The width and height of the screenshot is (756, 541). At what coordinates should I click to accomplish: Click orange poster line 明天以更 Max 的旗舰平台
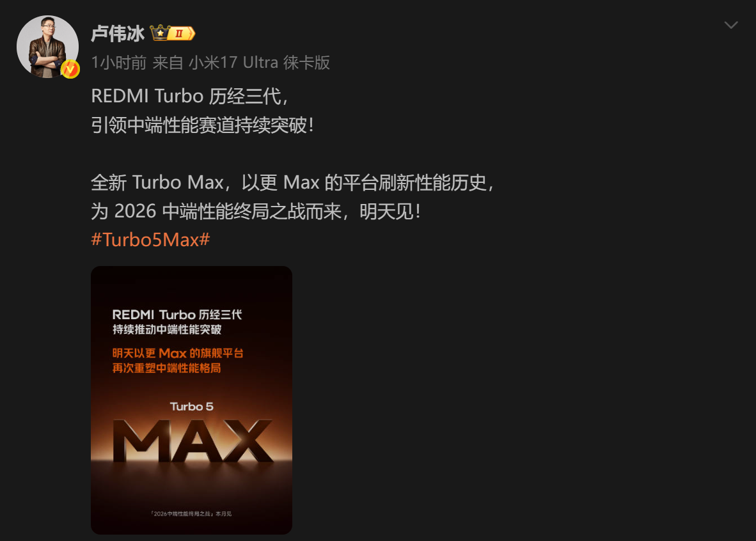(178, 353)
